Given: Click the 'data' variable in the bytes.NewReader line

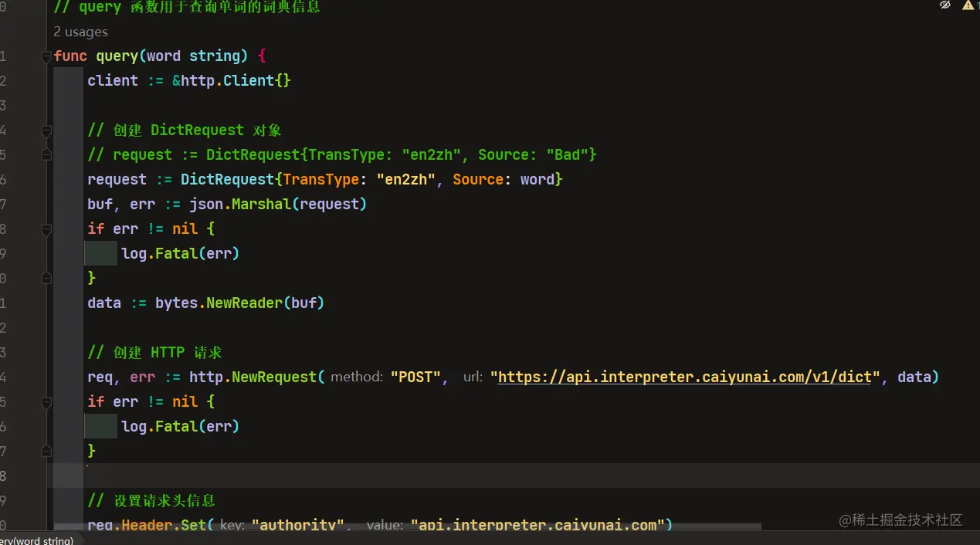Looking at the screenshot, I should (x=104, y=303).
